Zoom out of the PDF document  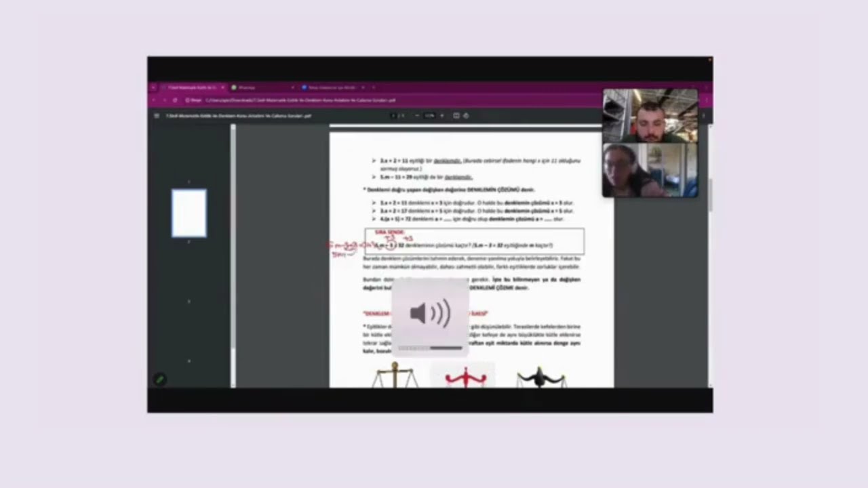point(417,115)
